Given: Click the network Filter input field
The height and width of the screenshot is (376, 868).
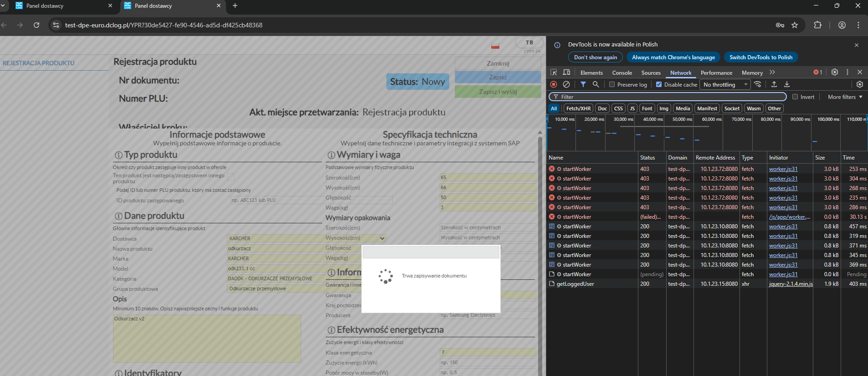Looking at the screenshot, I should (x=668, y=97).
